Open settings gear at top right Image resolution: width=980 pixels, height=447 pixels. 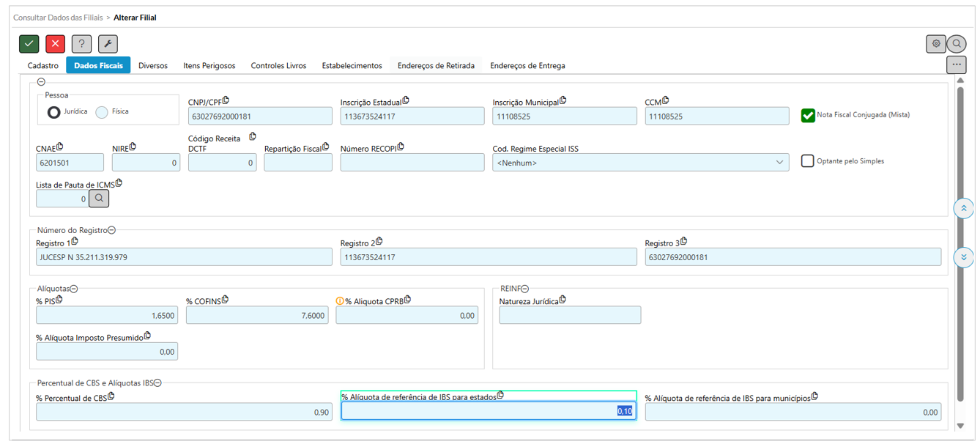[x=935, y=44]
